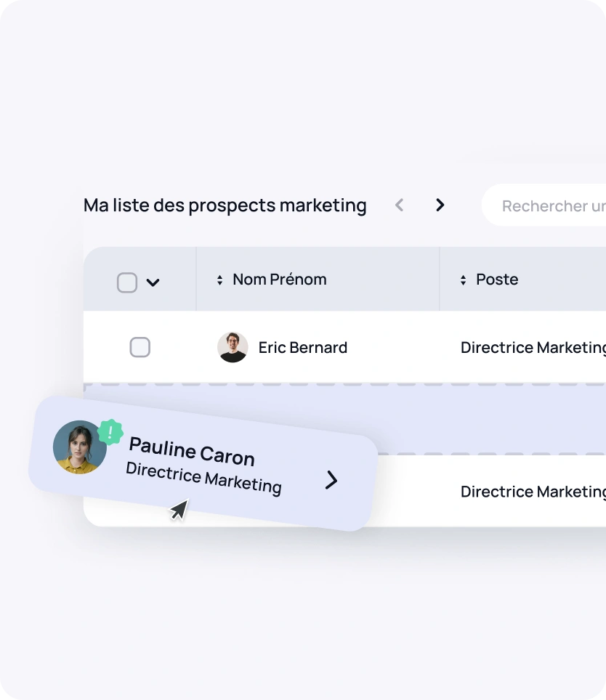Click Pauline Caron name on card
The image size is (606, 700).
[192, 452]
